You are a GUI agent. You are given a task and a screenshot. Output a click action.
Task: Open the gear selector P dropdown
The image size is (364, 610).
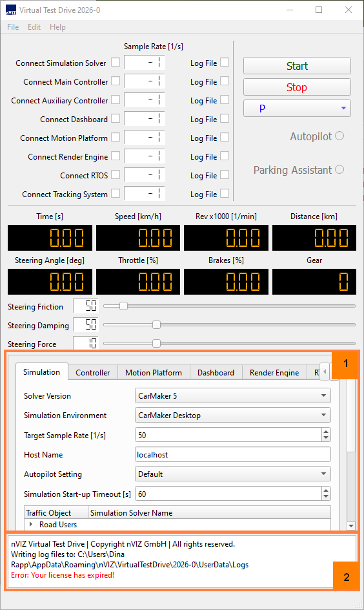pos(297,108)
